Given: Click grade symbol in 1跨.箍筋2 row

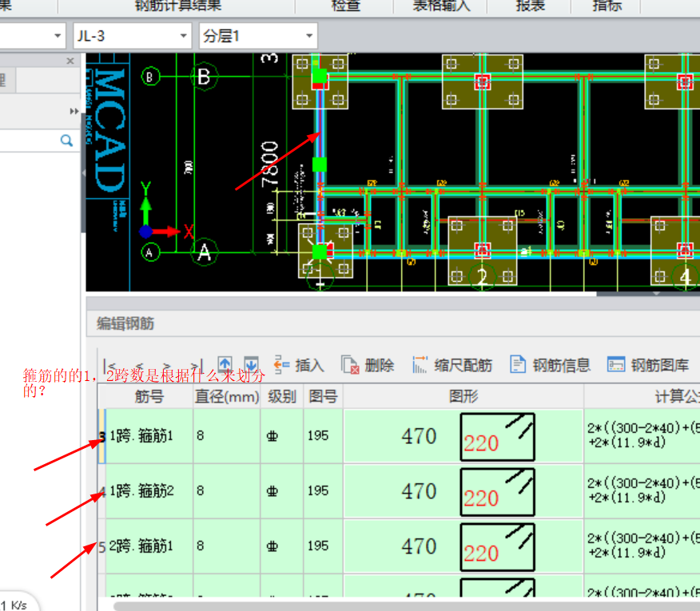Looking at the screenshot, I should coord(272,491).
